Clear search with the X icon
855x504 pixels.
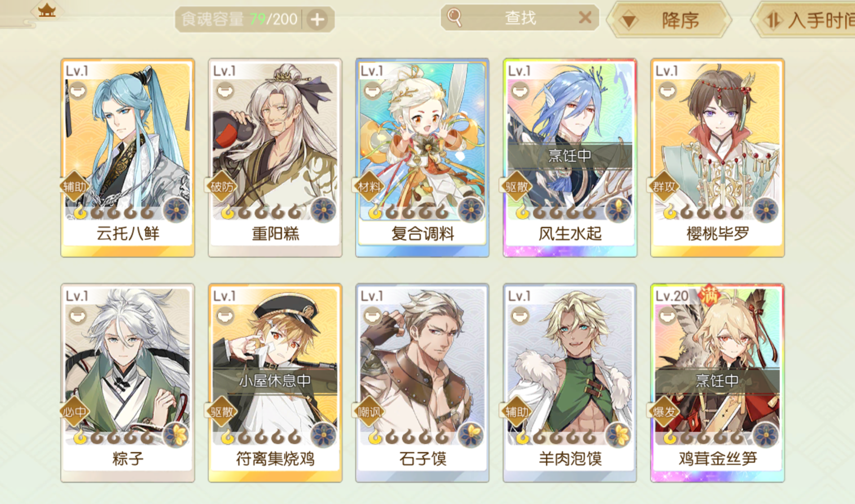585,18
